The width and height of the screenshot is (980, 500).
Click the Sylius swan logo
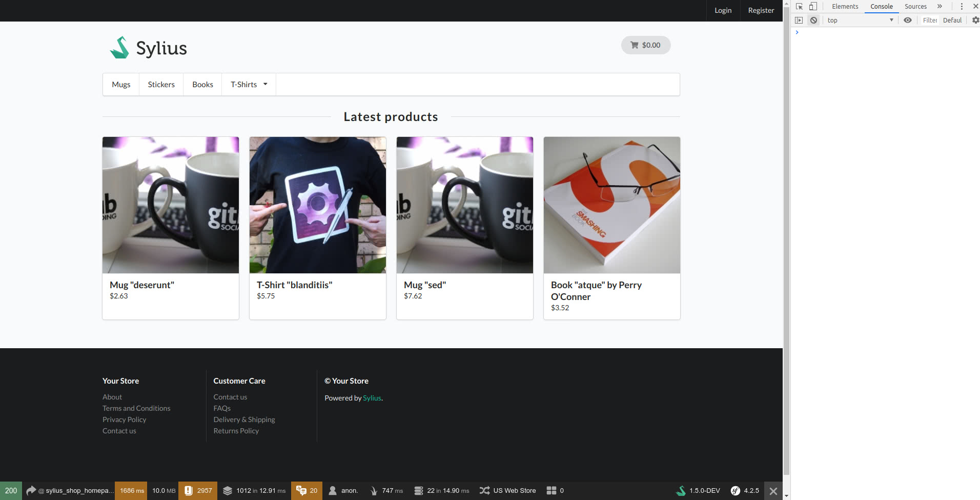(x=119, y=48)
